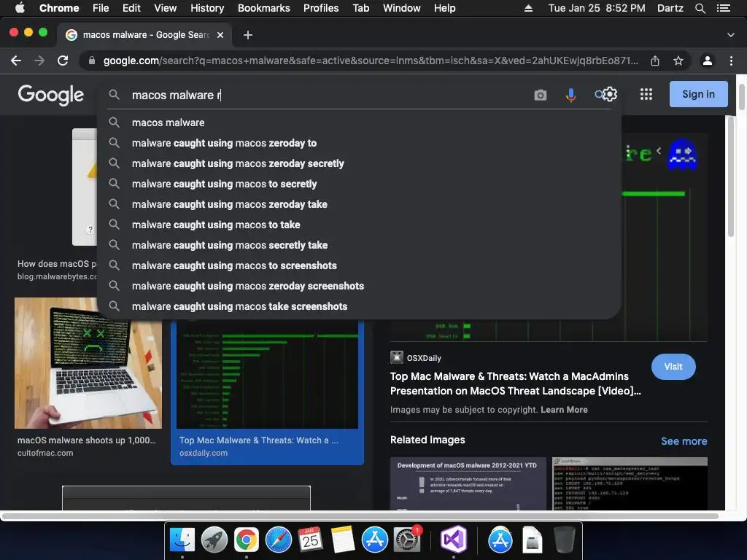
Task: Open Safari from the Dock
Action: click(x=278, y=540)
